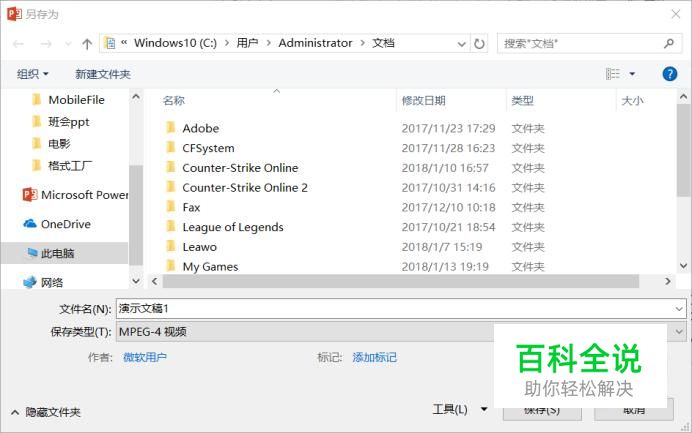Image resolution: width=692 pixels, height=433 pixels.
Task: Open the view options dropdown arrow
Action: coord(632,74)
